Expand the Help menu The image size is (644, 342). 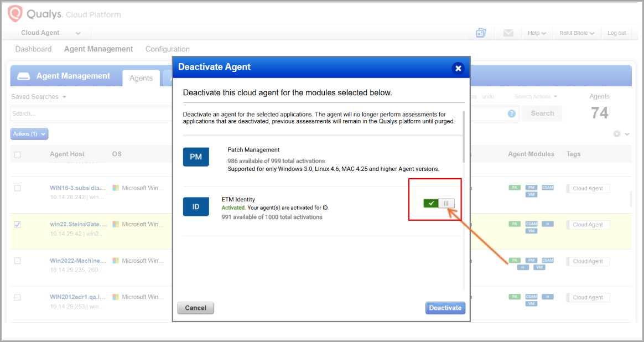537,33
